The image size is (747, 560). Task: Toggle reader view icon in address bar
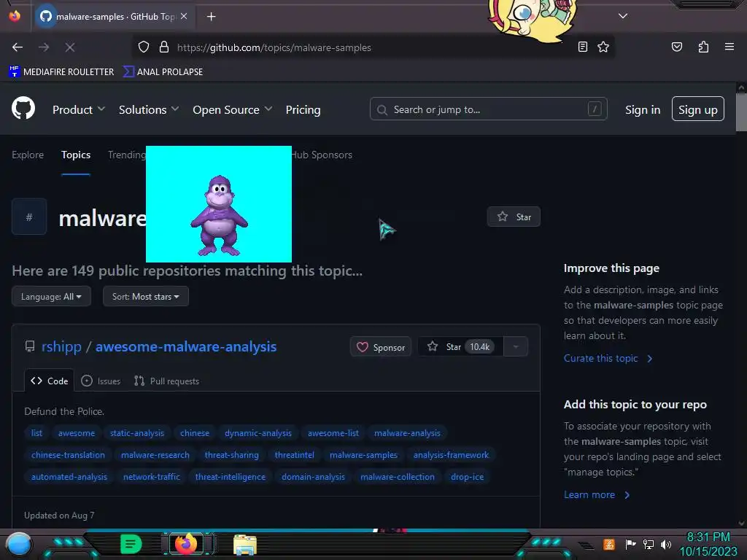pyautogui.click(x=583, y=47)
